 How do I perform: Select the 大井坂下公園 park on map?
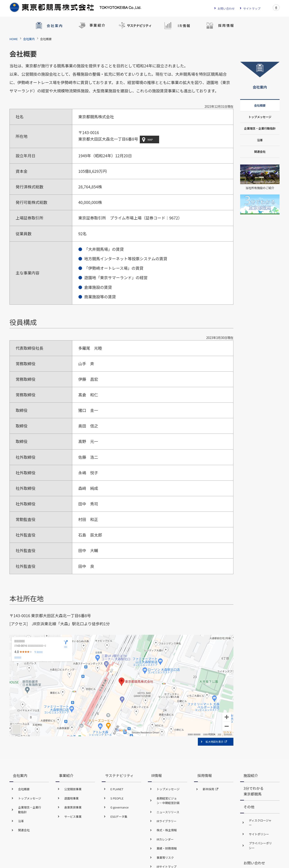pos(209,681)
